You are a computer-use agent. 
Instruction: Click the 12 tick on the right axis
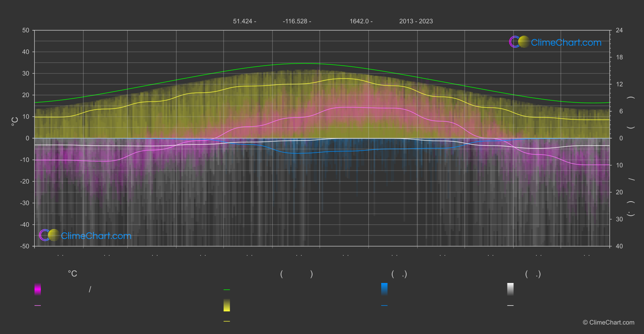click(x=619, y=84)
